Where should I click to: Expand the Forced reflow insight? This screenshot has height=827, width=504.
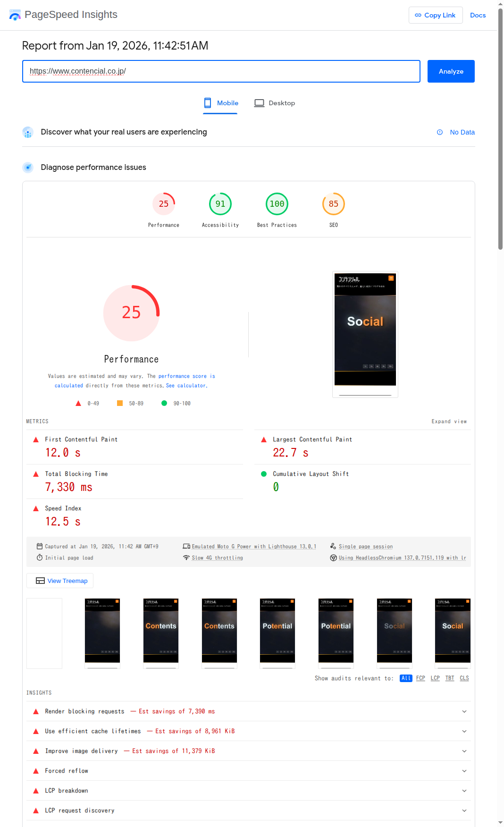click(249, 771)
